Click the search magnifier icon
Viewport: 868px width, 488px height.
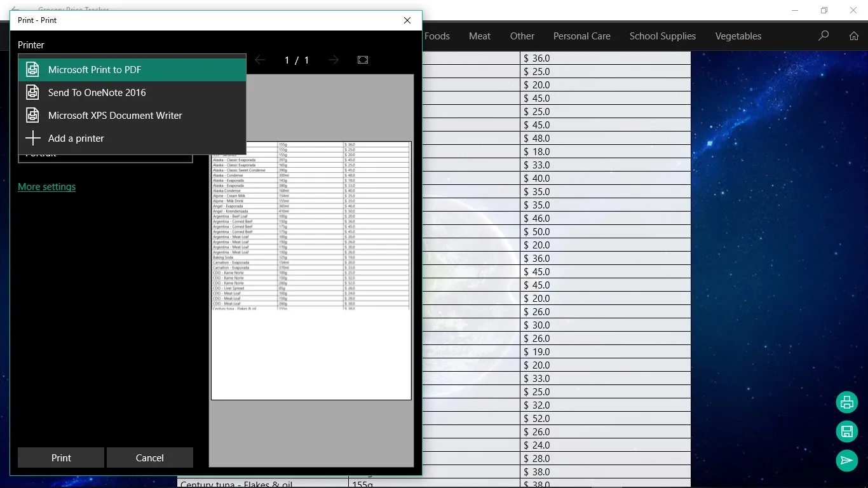click(824, 36)
